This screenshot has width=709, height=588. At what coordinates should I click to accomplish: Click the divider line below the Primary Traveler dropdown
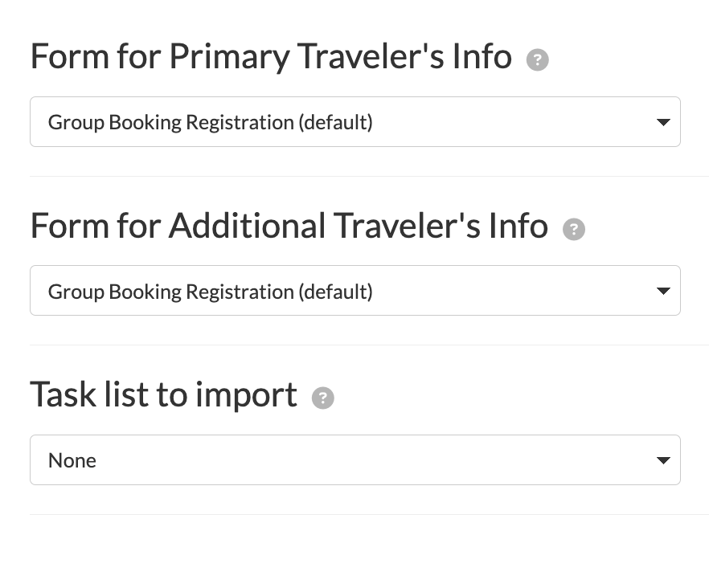[x=369, y=176]
